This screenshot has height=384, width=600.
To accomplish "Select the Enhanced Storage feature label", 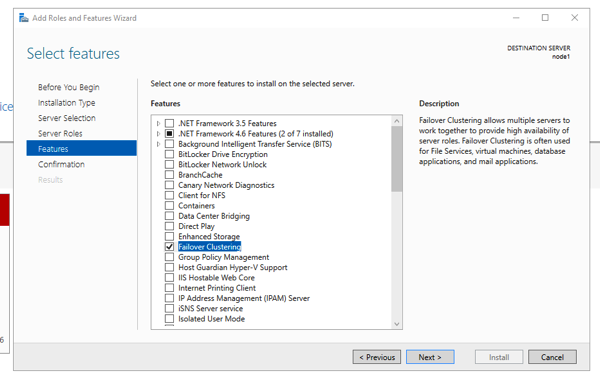I will (x=209, y=236).
